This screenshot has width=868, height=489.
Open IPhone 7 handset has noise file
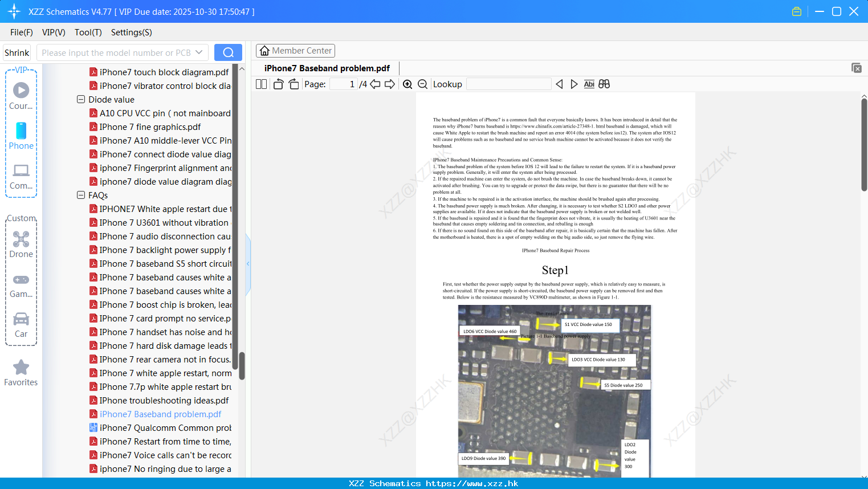coord(160,332)
